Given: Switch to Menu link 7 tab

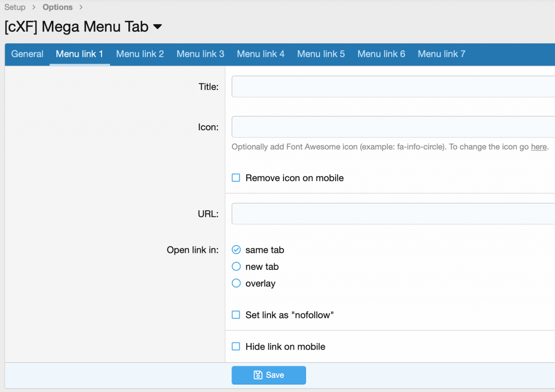Looking at the screenshot, I should point(441,54).
